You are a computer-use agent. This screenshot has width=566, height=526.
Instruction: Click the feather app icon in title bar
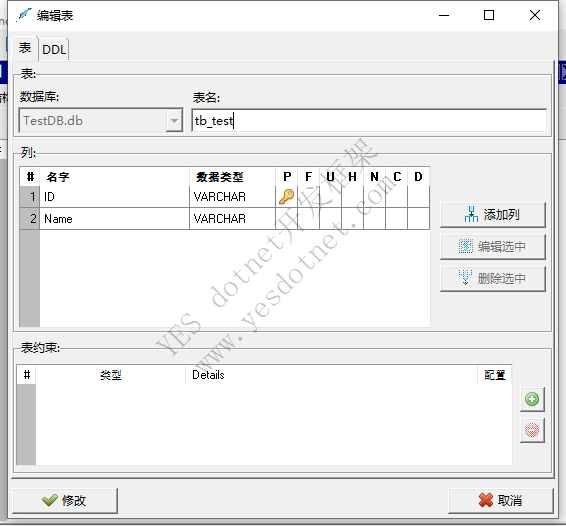coord(24,15)
